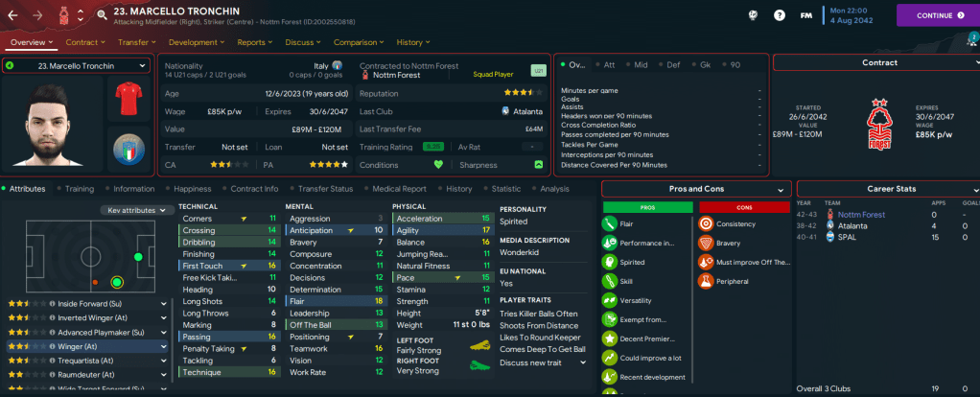Image resolution: width=980 pixels, height=397 pixels.
Task: Open the FM menu icon
Action: coord(807,15)
